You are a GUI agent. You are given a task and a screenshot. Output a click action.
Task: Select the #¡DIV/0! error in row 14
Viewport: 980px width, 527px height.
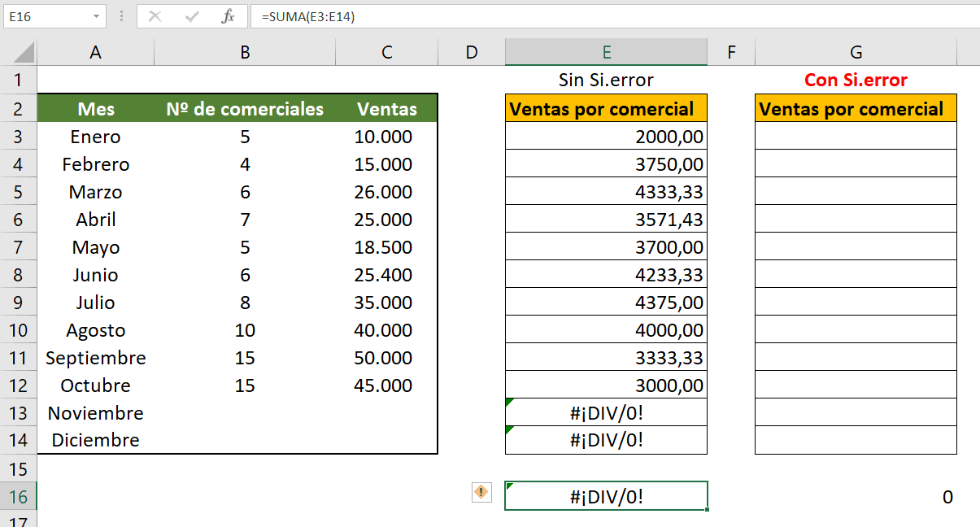(x=606, y=440)
